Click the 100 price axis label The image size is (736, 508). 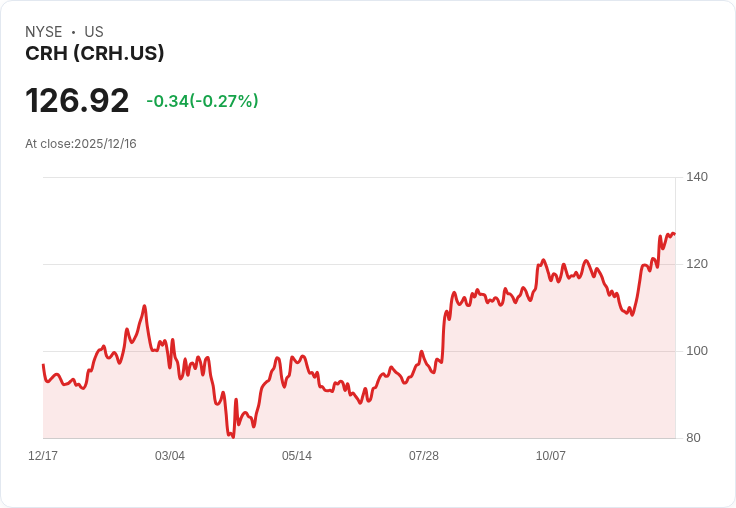click(x=697, y=351)
